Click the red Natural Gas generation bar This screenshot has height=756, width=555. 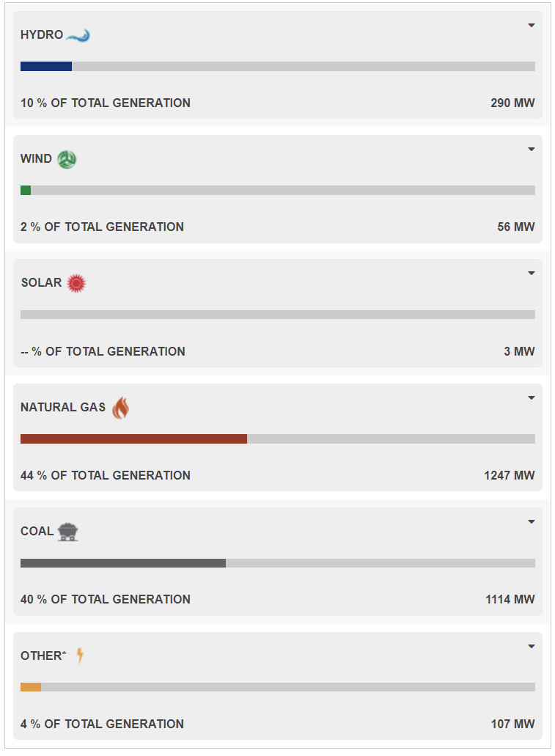pyautogui.click(x=133, y=439)
